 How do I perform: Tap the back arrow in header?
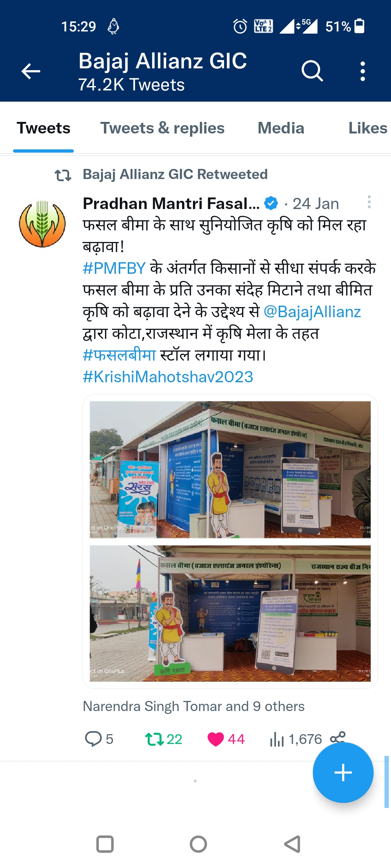click(31, 71)
